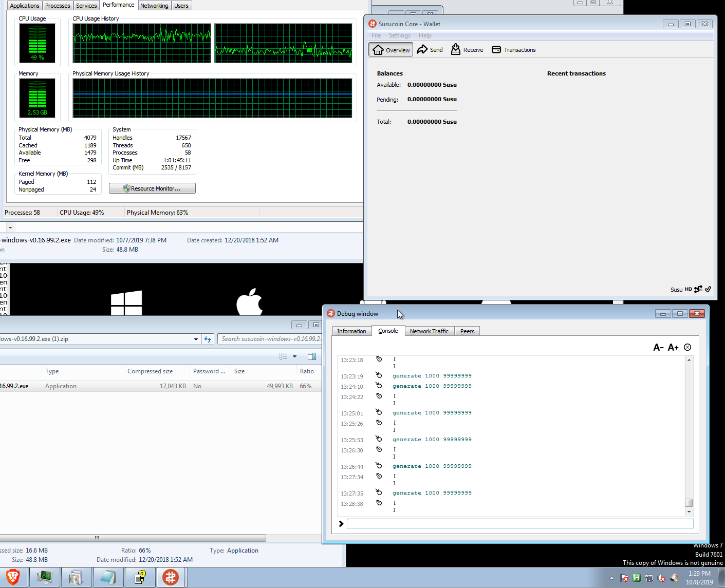The height and width of the screenshot is (588, 725).
Task: Click the taskbar clock showing 1:29 PM
Action: [x=699, y=578]
